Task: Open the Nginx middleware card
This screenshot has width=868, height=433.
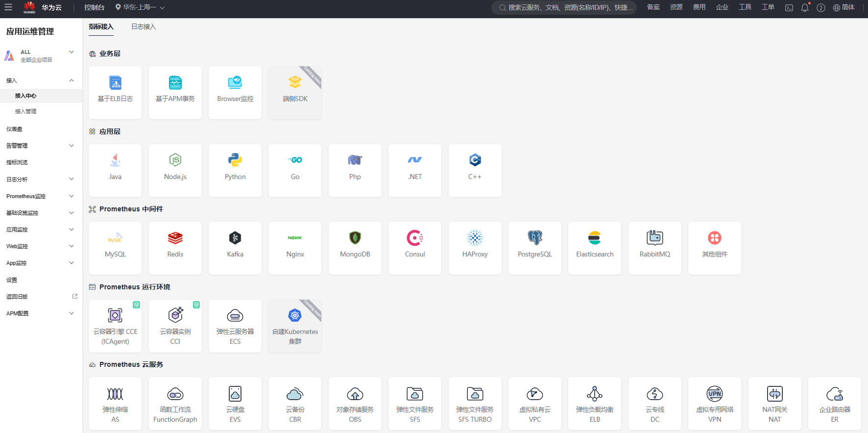Action: tap(295, 248)
